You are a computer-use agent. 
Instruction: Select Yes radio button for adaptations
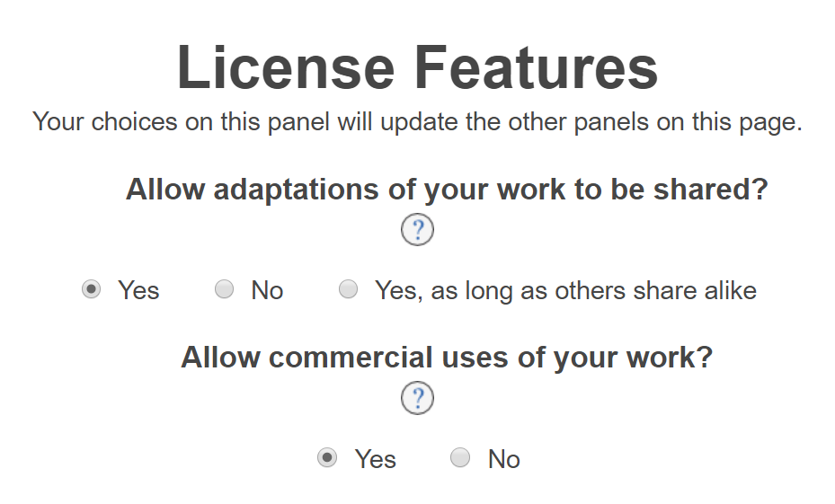pos(91,289)
